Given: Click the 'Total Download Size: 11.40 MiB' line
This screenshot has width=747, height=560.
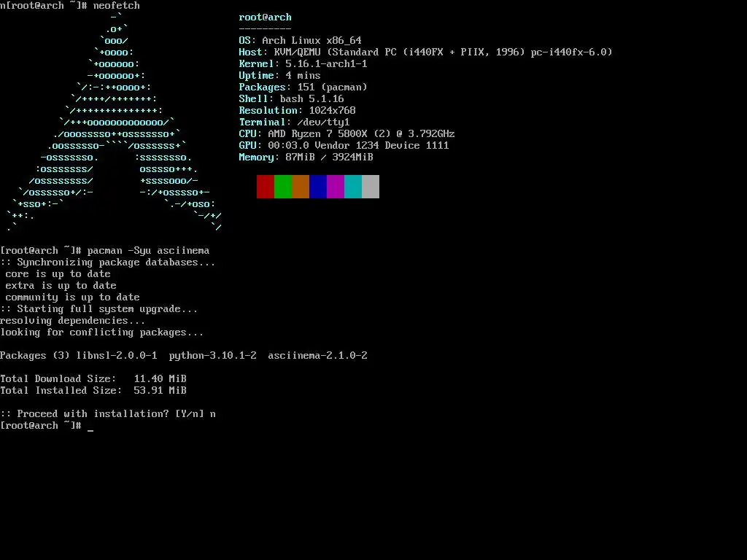Looking at the screenshot, I should [93, 379].
